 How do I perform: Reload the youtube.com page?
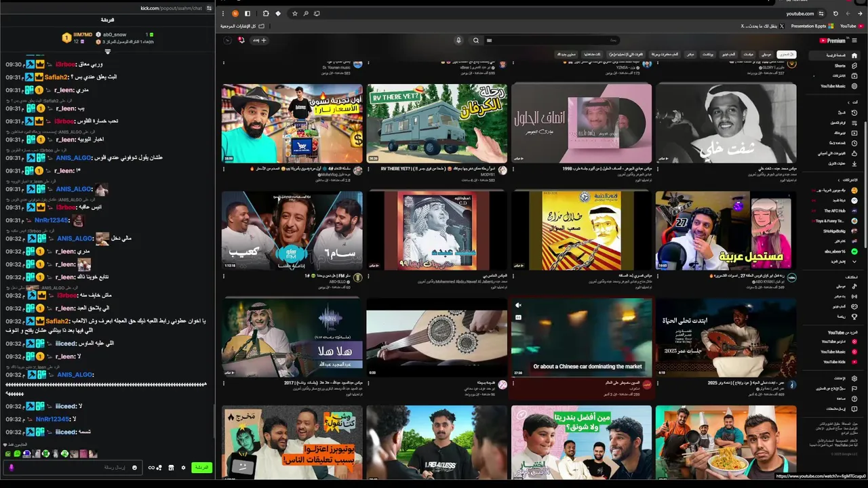[x=835, y=14]
